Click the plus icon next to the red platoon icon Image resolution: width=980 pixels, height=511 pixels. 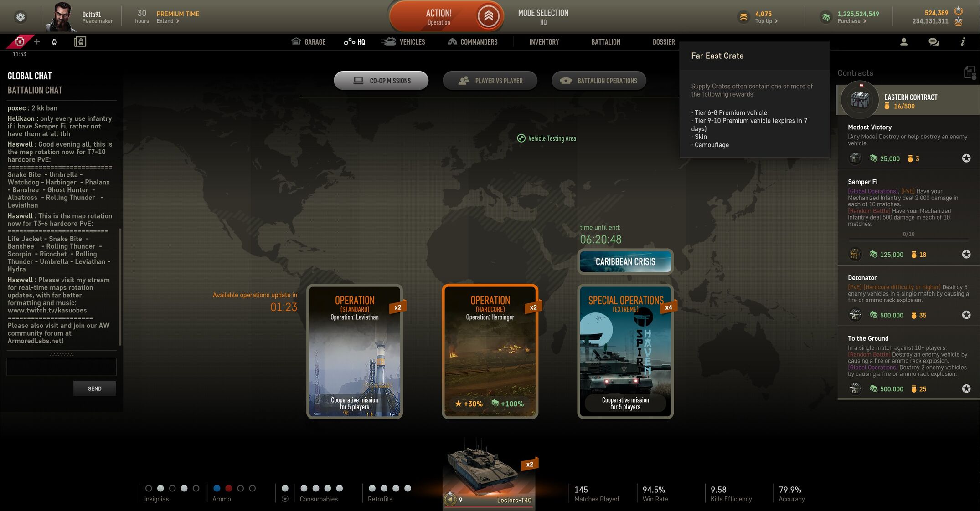(x=37, y=42)
